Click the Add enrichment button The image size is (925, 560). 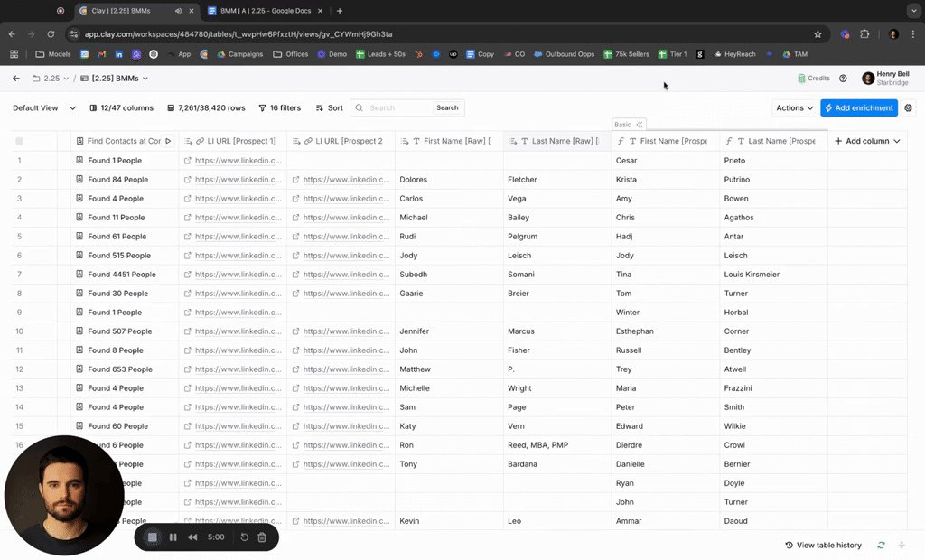click(858, 107)
